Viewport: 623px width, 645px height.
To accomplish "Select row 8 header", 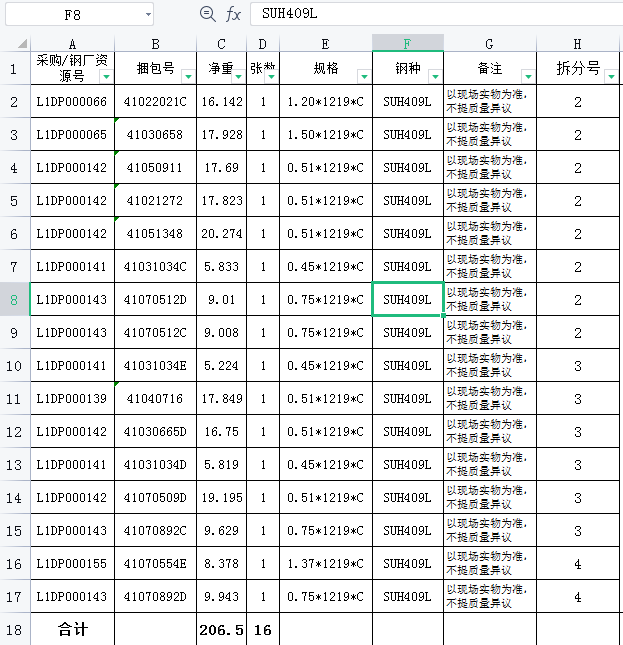I will click(14, 299).
